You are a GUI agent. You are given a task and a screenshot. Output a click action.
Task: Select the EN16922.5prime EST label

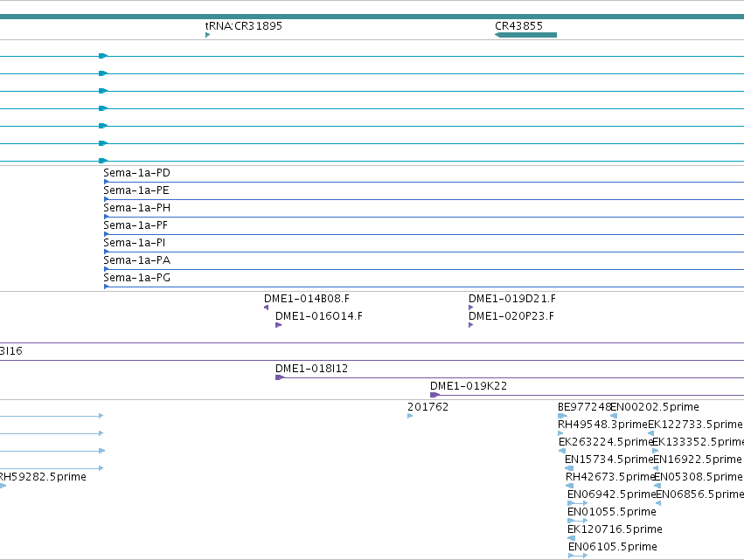(697, 460)
